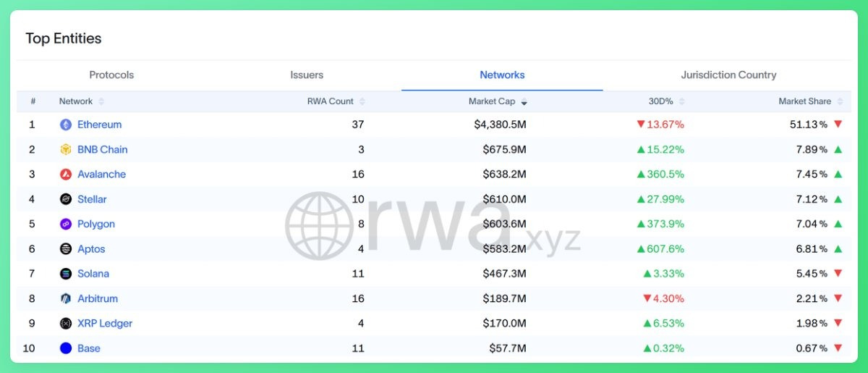Click the BNB Chain logo icon
The height and width of the screenshot is (373, 868).
point(66,149)
